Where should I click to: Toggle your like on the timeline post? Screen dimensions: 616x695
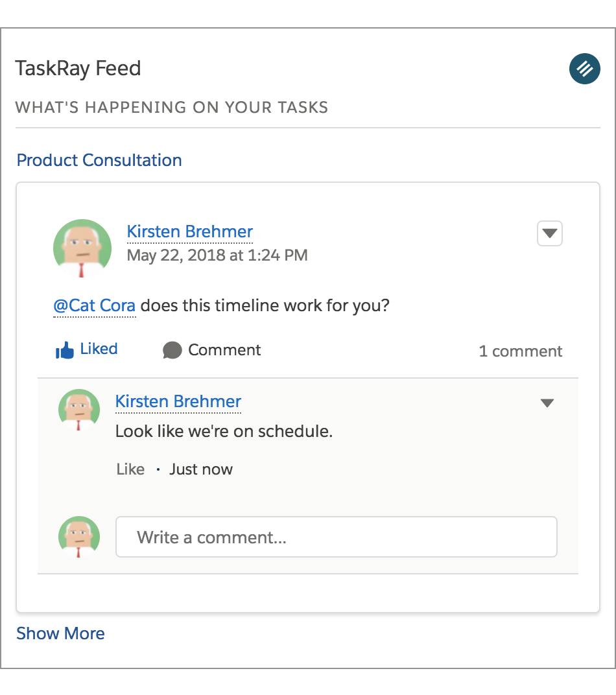point(87,349)
